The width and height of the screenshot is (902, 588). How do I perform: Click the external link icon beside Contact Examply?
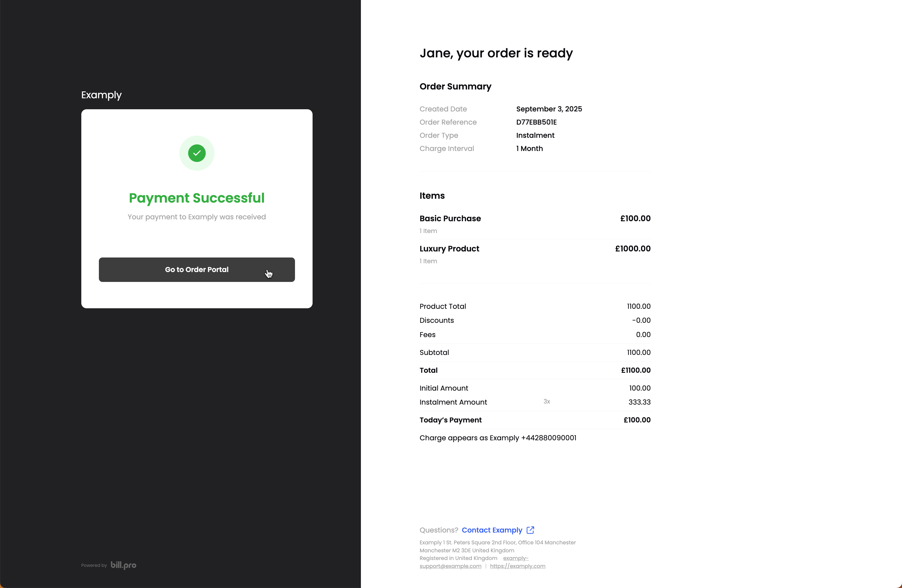(x=530, y=530)
